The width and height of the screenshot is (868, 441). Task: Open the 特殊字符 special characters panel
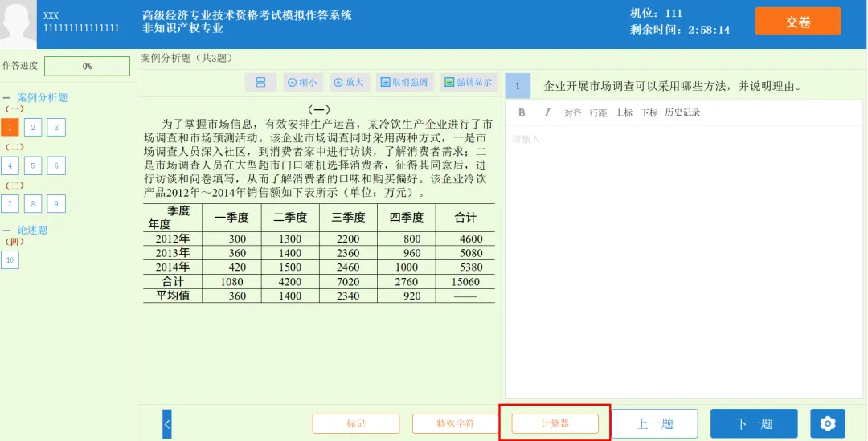[x=456, y=424]
